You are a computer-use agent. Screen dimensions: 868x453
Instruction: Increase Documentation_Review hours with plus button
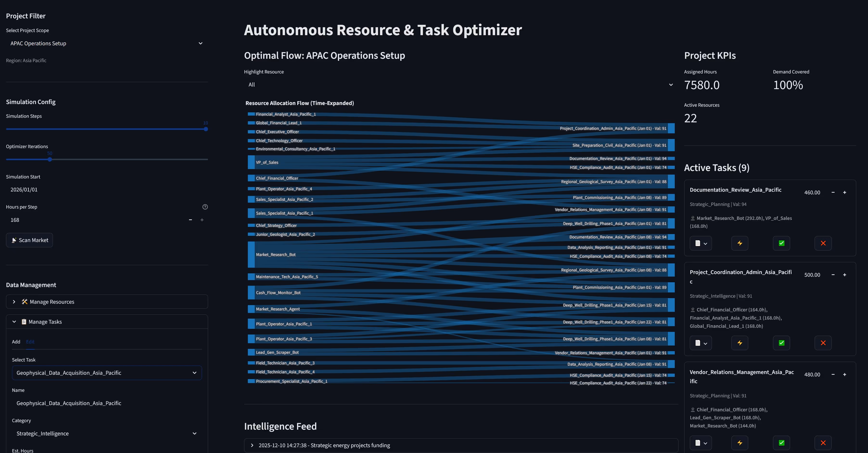click(844, 193)
